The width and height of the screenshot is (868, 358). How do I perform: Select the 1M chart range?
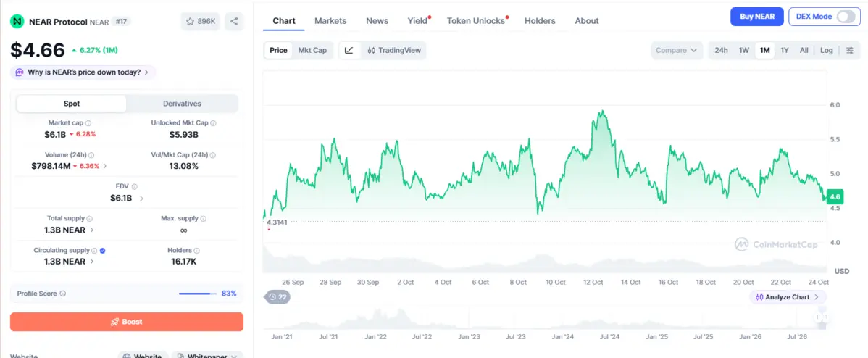[764, 50]
